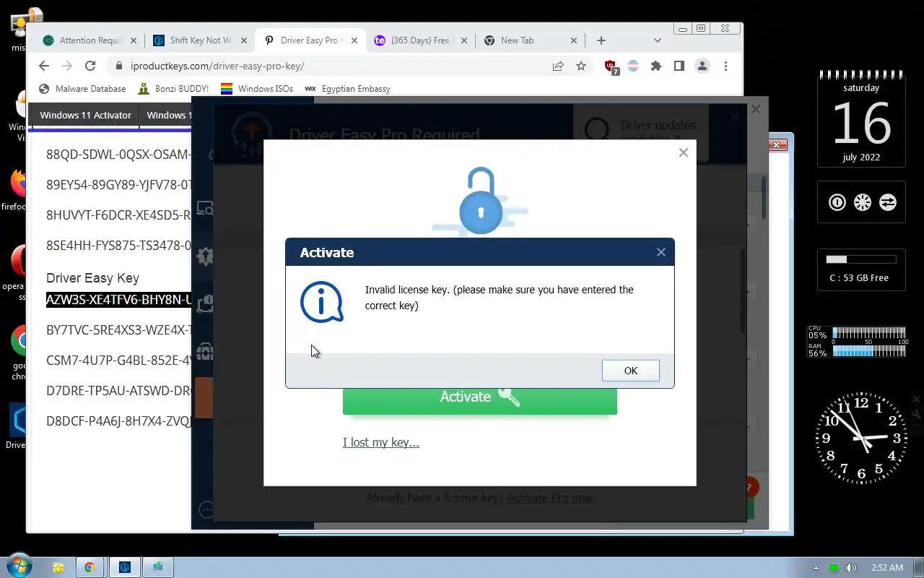The height and width of the screenshot is (578, 924).
Task: Click Chrome icon in taskbar
Action: point(90,567)
